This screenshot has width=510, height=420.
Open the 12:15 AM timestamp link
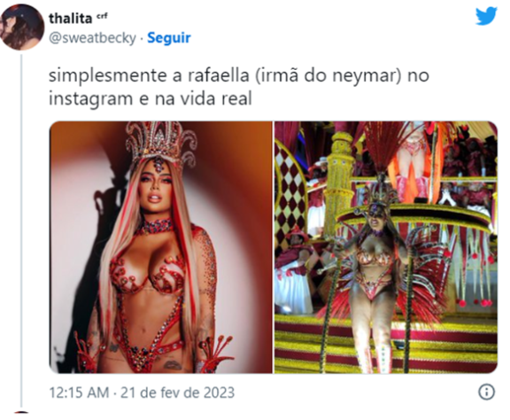[x=79, y=393]
